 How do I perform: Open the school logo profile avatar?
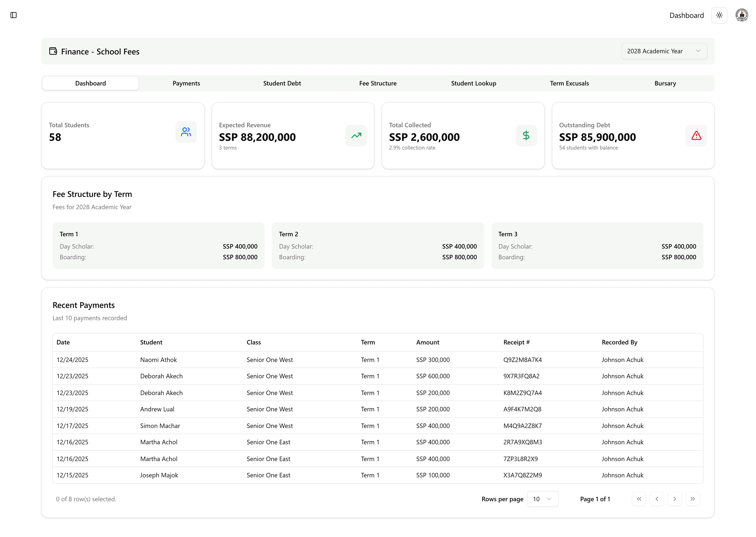(741, 15)
